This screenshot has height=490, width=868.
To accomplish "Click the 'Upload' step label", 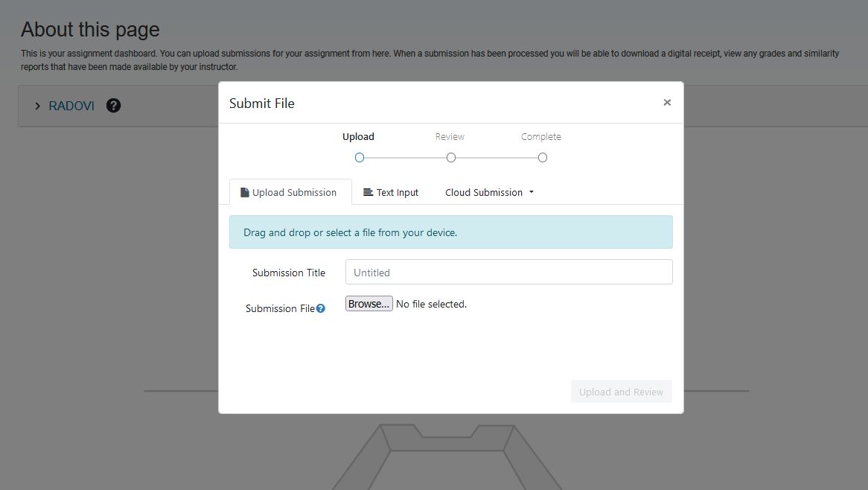I will tap(358, 137).
